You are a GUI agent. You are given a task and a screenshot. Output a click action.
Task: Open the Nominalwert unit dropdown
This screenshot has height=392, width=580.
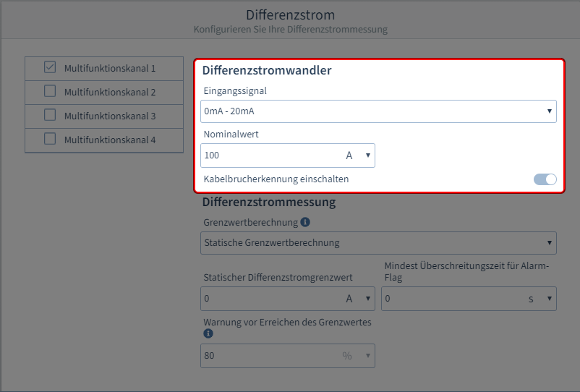point(358,155)
